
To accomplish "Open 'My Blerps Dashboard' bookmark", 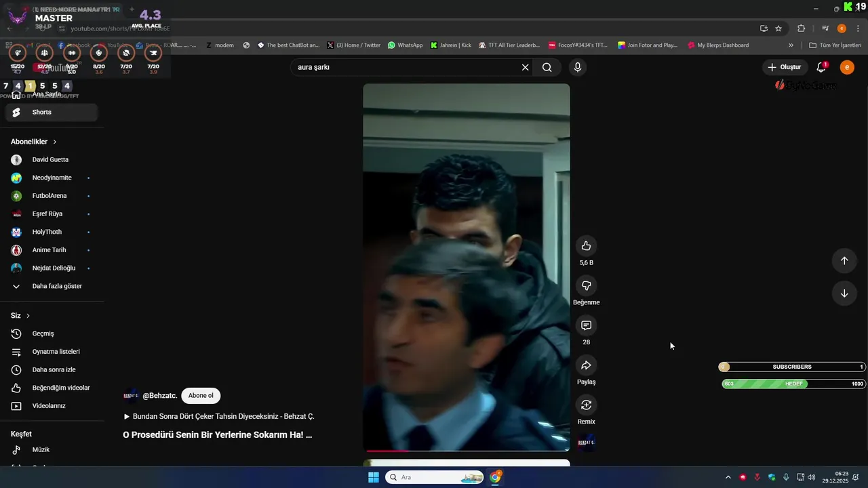I will point(718,45).
